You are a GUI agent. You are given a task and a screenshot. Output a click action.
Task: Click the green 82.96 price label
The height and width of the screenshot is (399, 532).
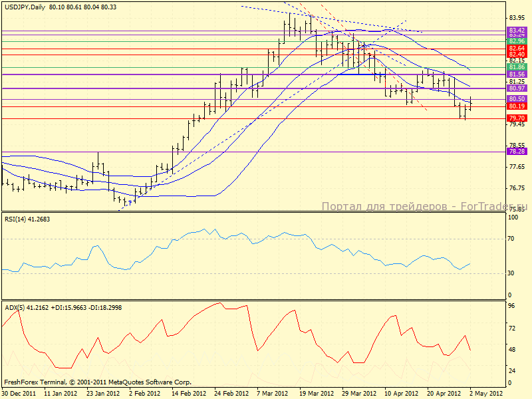517,41
